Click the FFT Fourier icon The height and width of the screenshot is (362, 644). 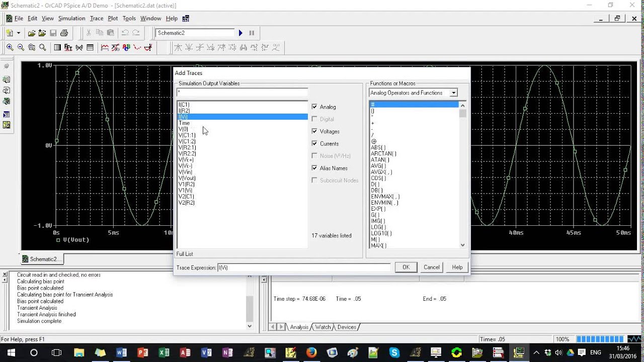tap(68, 48)
